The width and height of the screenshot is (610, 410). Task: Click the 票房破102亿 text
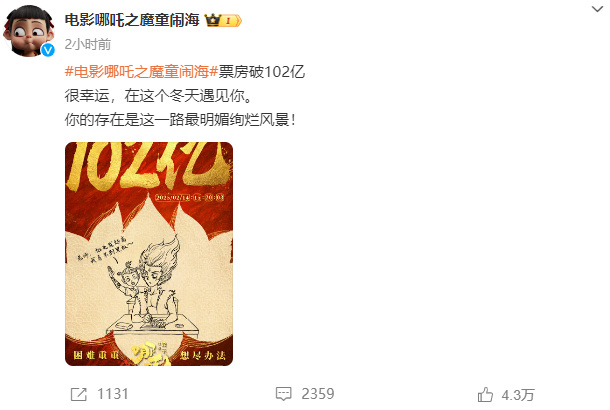point(262,72)
